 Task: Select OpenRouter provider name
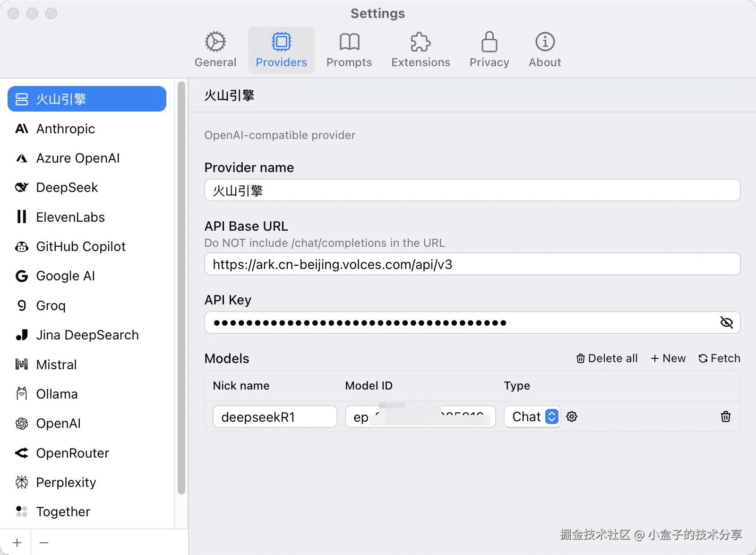[73, 453]
